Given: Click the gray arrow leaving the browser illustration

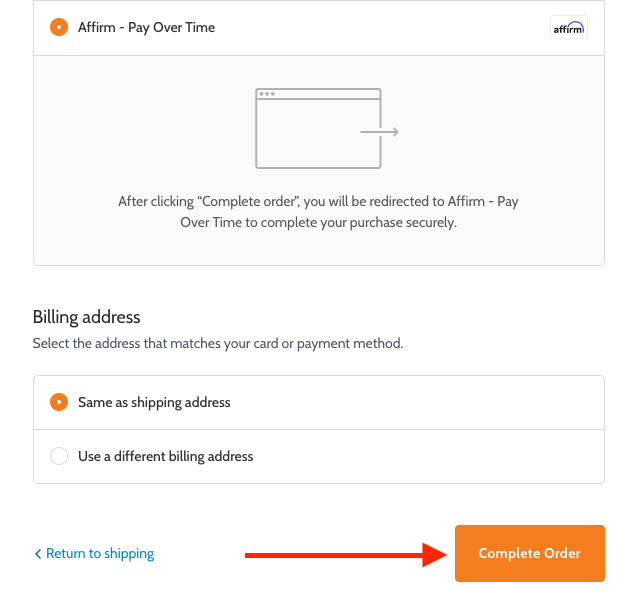Looking at the screenshot, I should [379, 132].
